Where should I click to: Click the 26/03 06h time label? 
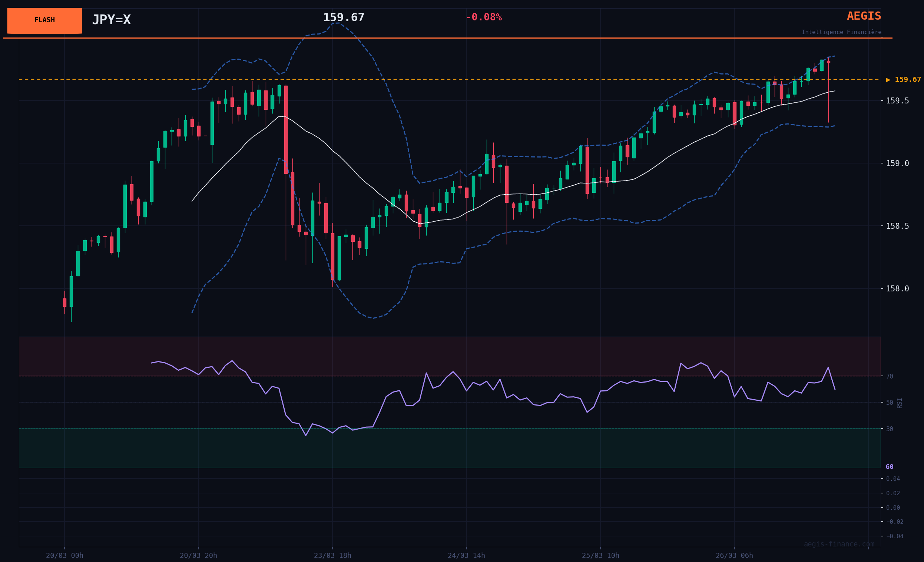tap(734, 556)
